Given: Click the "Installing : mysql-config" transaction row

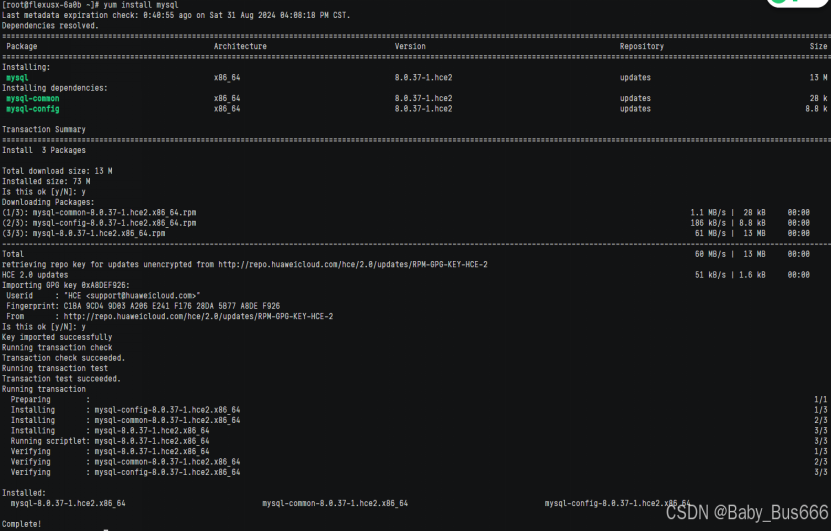Looking at the screenshot, I should (419, 410).
